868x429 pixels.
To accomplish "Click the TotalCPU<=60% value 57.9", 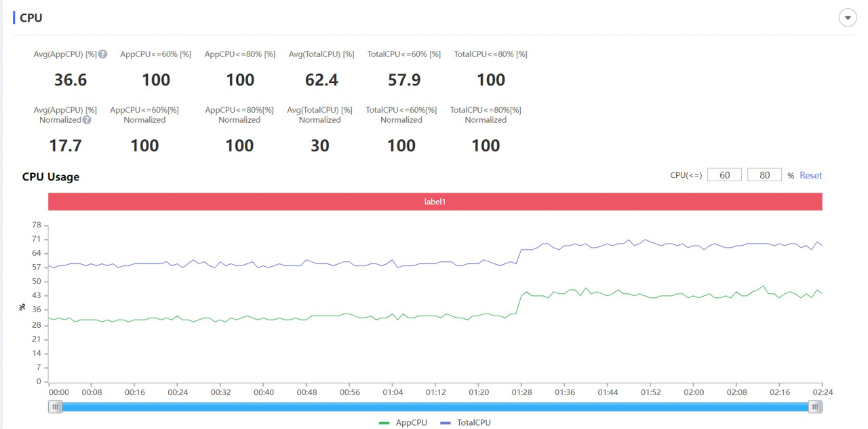I will [x=404, y=80].
